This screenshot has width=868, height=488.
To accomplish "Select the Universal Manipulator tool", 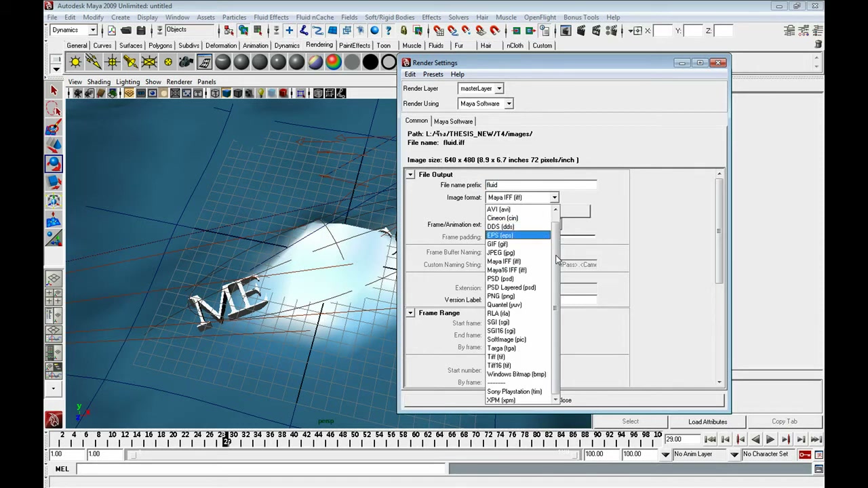I will [x=54, y=200].
